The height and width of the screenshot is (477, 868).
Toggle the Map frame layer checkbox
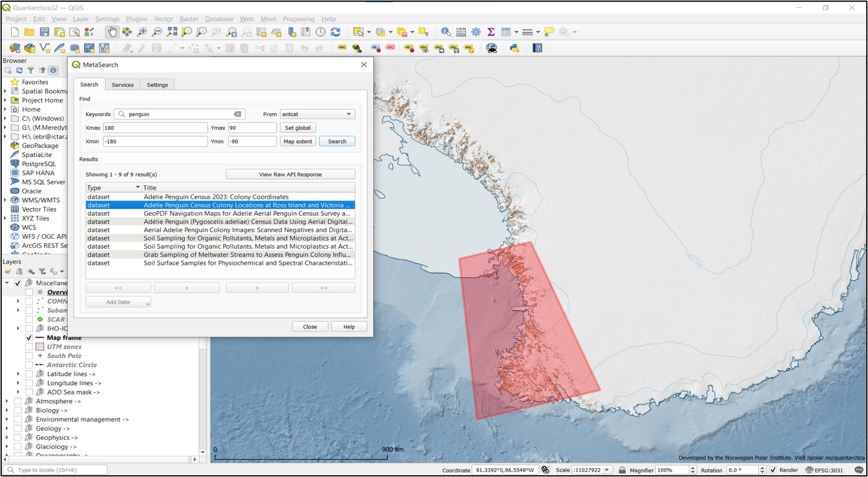pos(29,338)
